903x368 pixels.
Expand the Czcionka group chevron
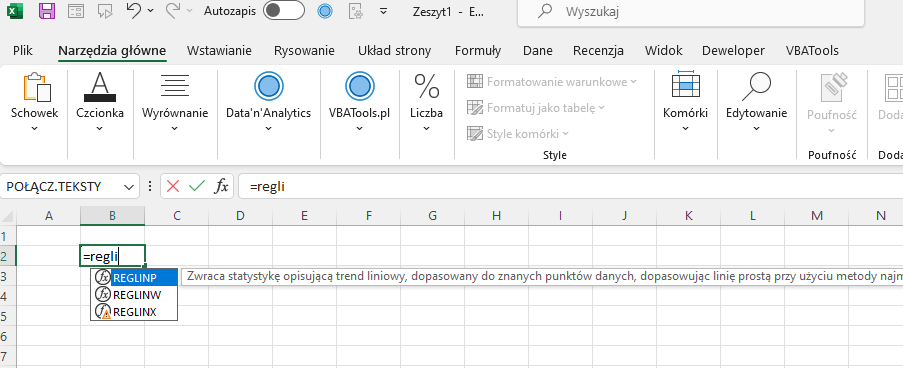[100, 128]
